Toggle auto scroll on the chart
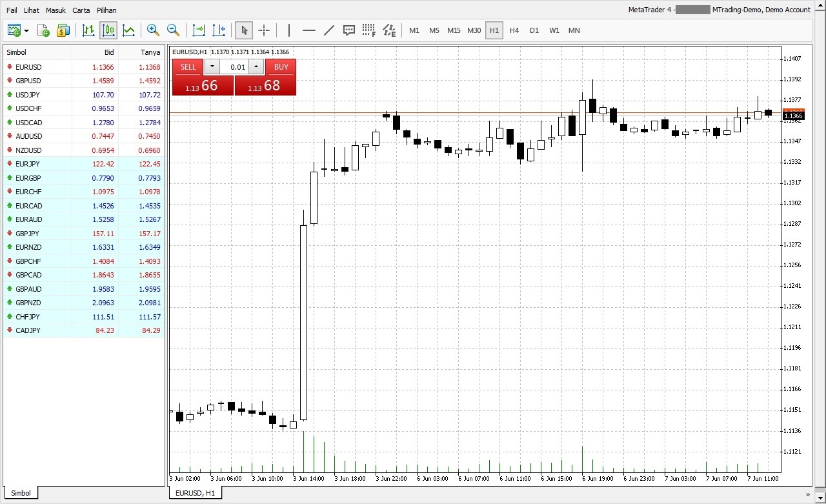This screenshot has width=826, height=504. point(198,30)
